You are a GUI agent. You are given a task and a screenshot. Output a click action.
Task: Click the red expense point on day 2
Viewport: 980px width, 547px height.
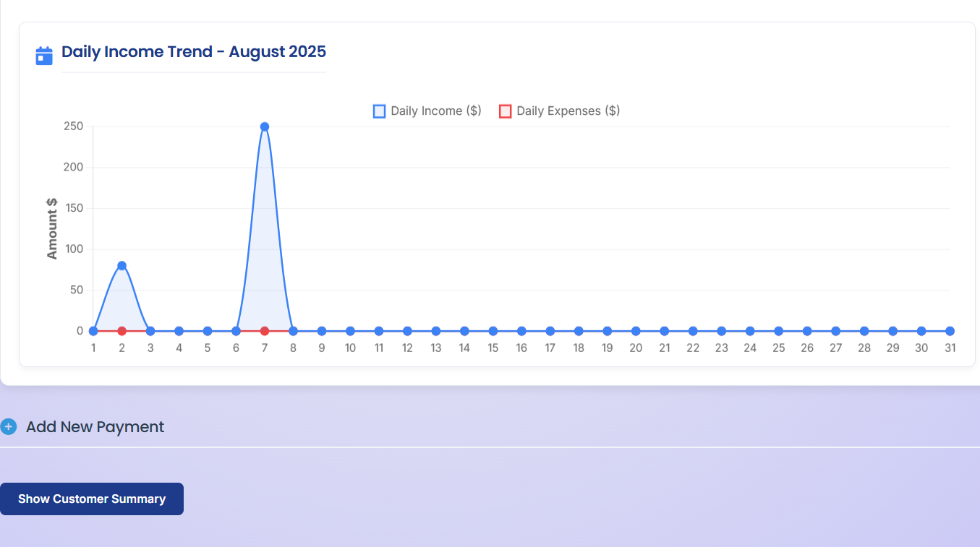(122, 331)
